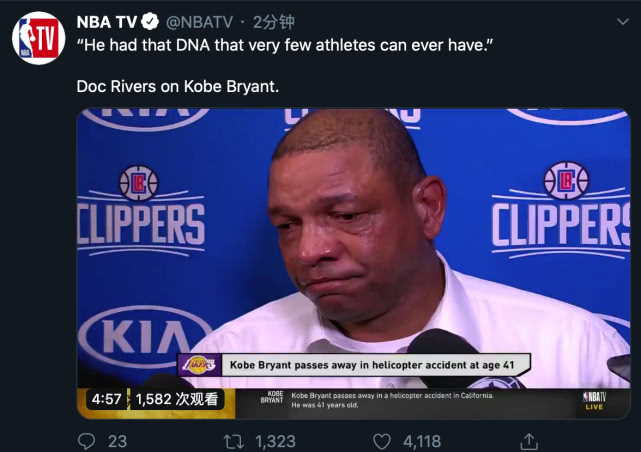This screenshot has height=452, width=641.
Task: Click the 23 replies count
Action: 117,440
